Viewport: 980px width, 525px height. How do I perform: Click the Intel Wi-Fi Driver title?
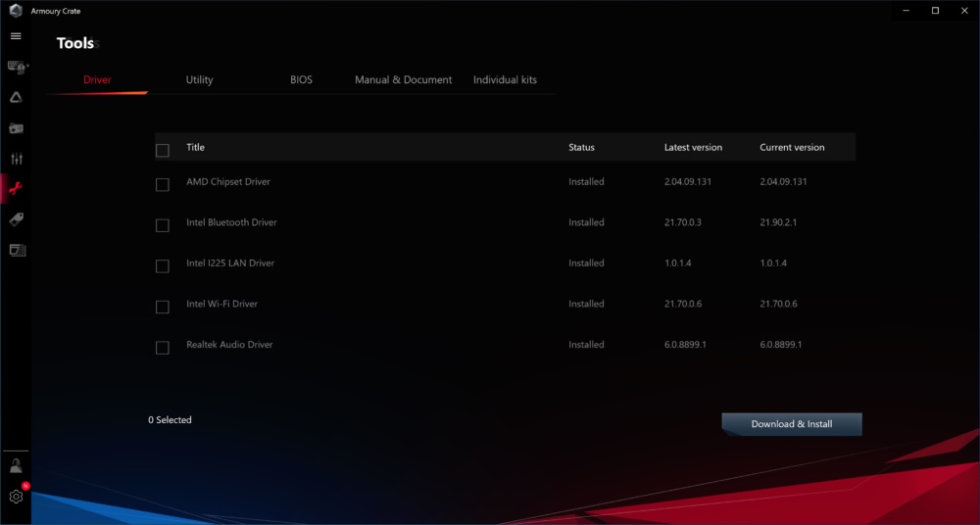221,304
